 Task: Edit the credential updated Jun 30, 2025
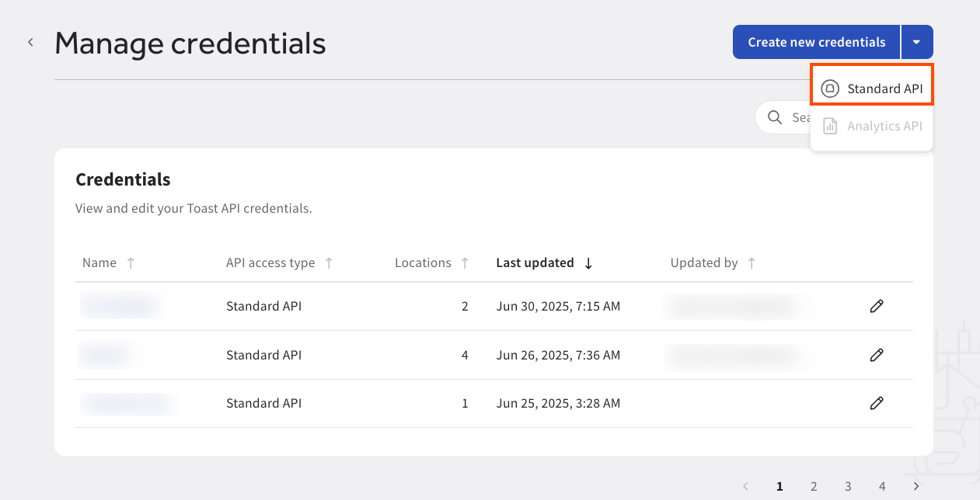pos(877,306)
